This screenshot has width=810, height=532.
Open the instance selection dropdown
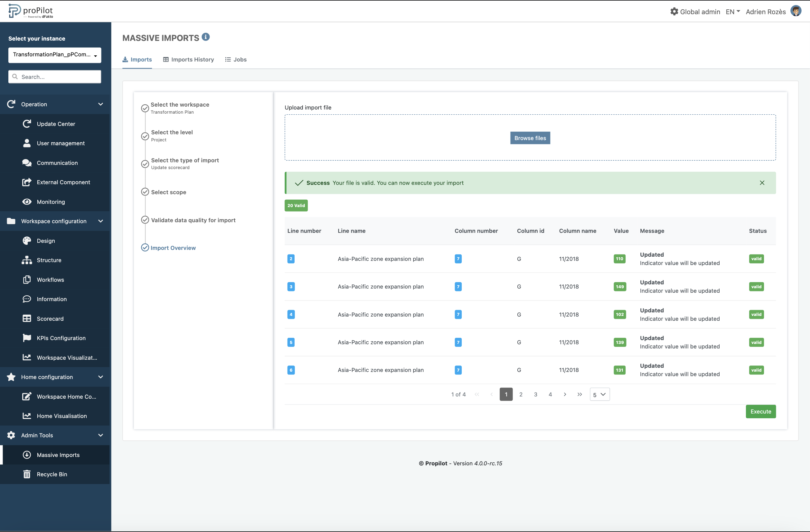(55, 55)
